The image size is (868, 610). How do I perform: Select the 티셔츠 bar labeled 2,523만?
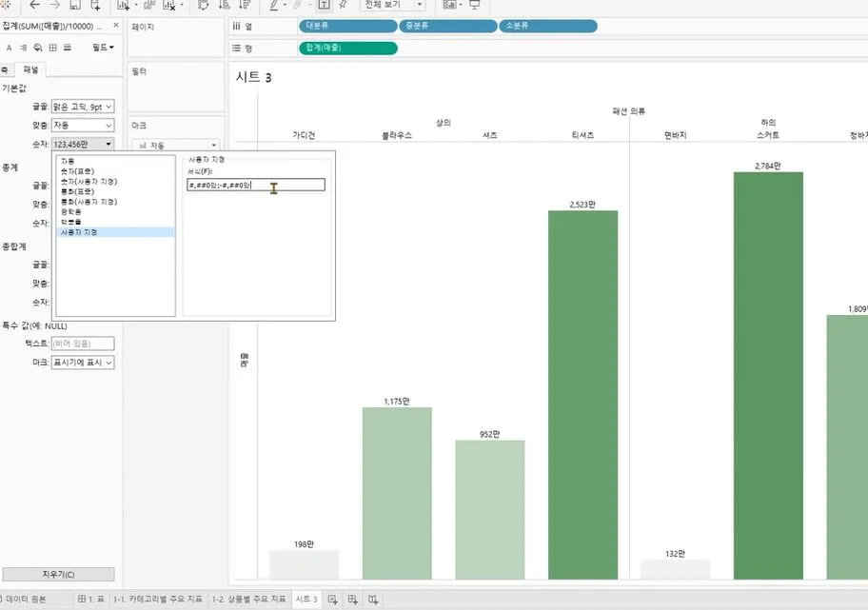582,395
